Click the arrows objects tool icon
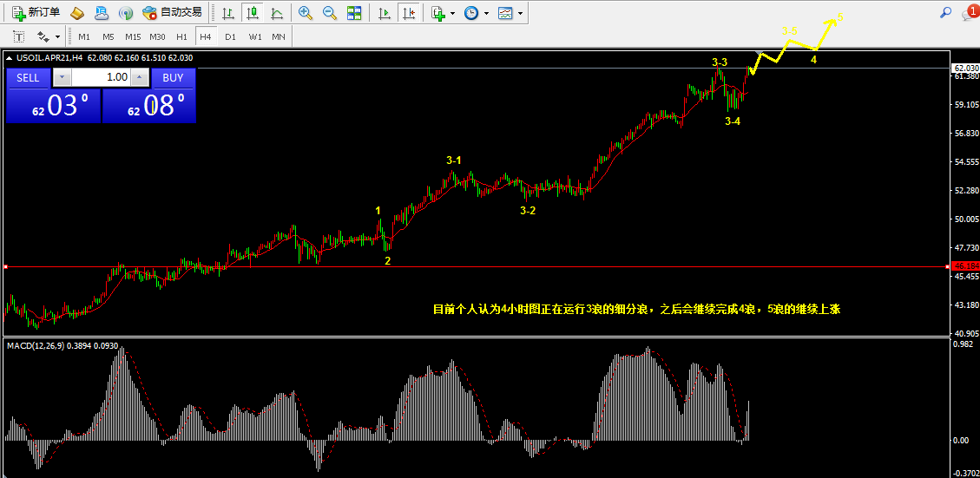980x478 pixels. coord(43,36)
